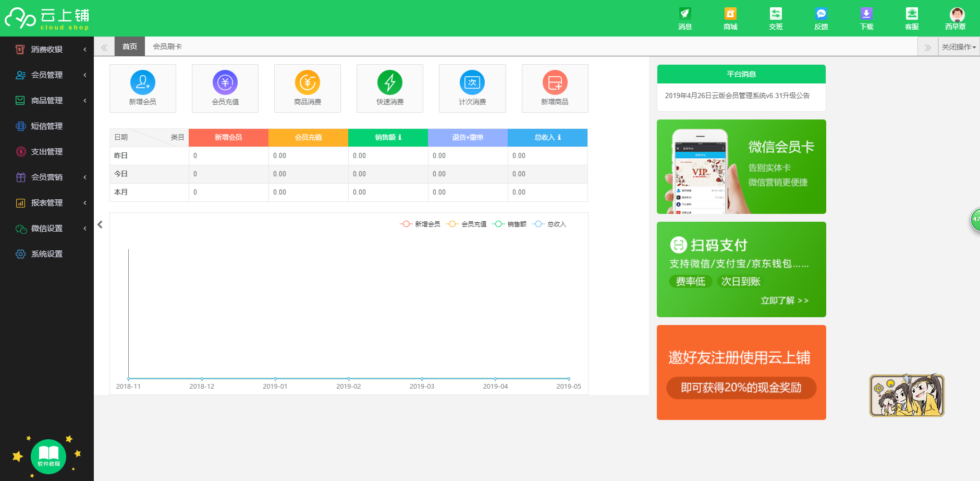Open 支出管理 expense management in sidebar
Screen dimensions: 980x481
coord(47,152)
